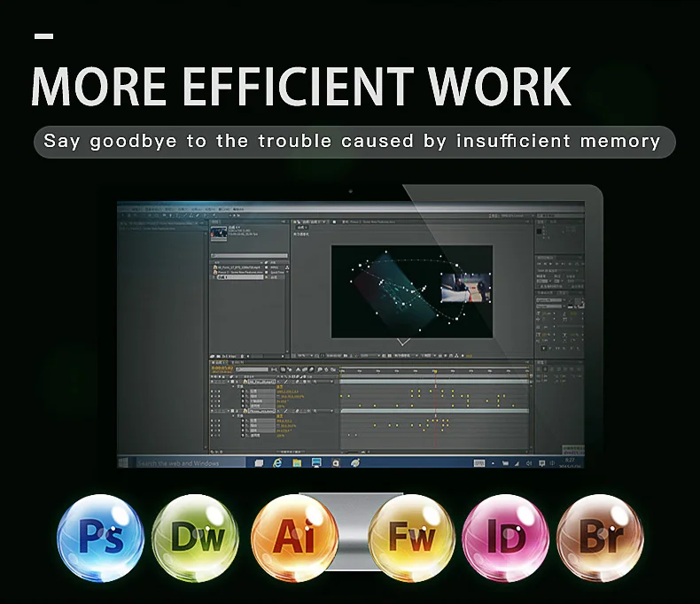Select the second layer's duration bar
This screenshot has height=604, width=700.
pyautogui.click(x=434, y=411)
